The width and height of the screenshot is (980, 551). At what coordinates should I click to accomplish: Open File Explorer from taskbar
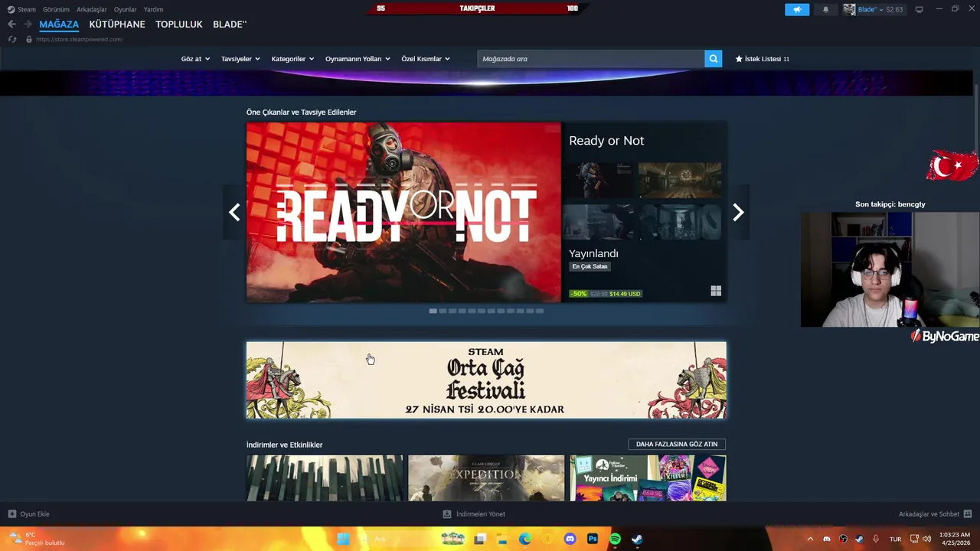tap(502, 539)
